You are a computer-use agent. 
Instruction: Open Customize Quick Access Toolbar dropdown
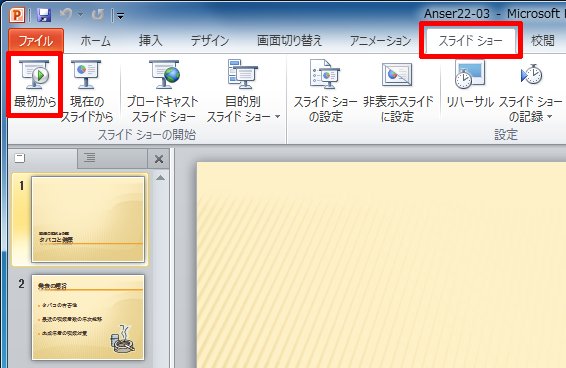pyautogui.click(x=121, y=16)
